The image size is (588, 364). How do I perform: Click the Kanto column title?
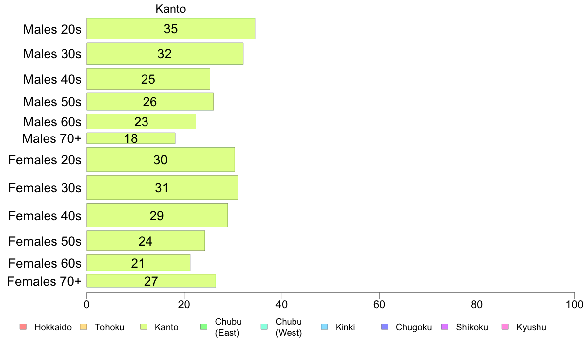[x=171, y=9]
